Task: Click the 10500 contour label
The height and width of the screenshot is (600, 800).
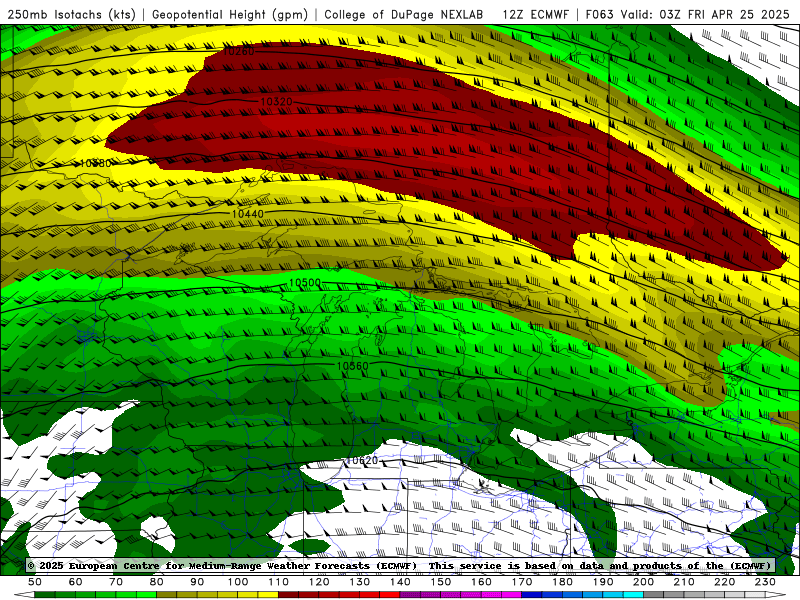Action: click(305, 283)
